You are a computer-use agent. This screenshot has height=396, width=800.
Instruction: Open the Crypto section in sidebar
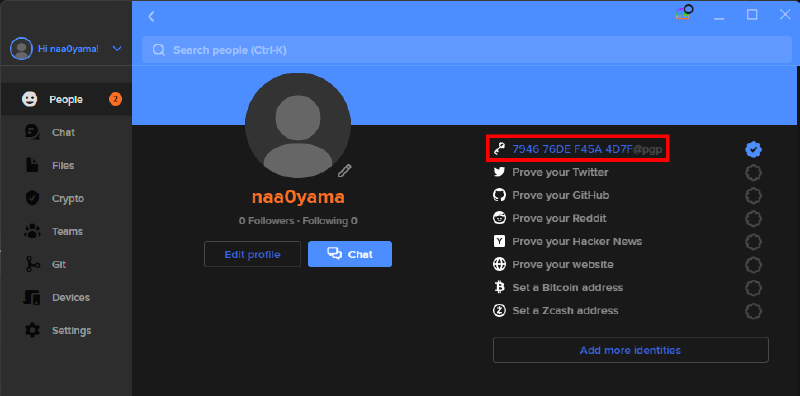coord(66,199)
